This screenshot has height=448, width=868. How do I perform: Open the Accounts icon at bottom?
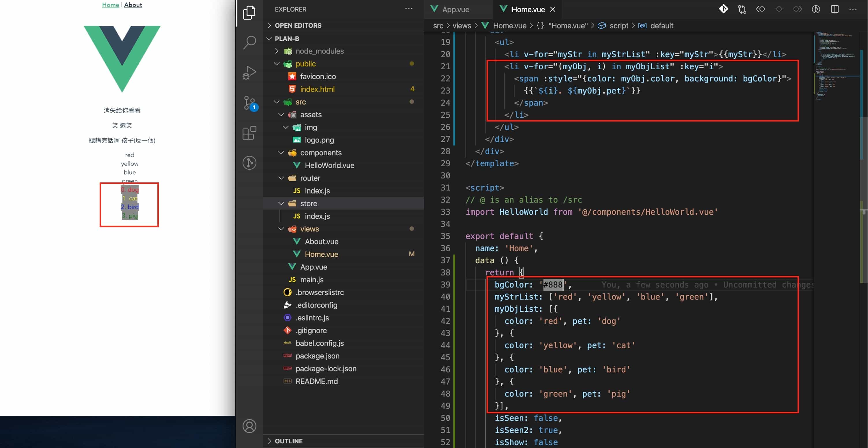click(x=249, y=426)
